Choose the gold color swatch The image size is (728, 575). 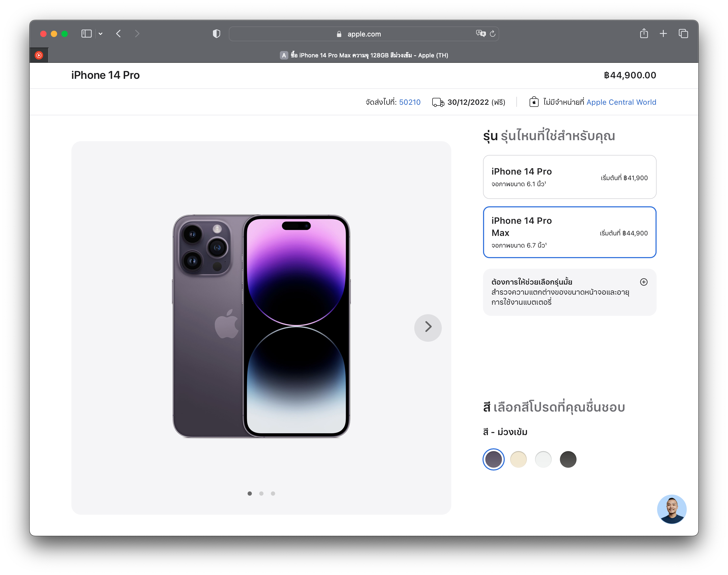[518, 459]
